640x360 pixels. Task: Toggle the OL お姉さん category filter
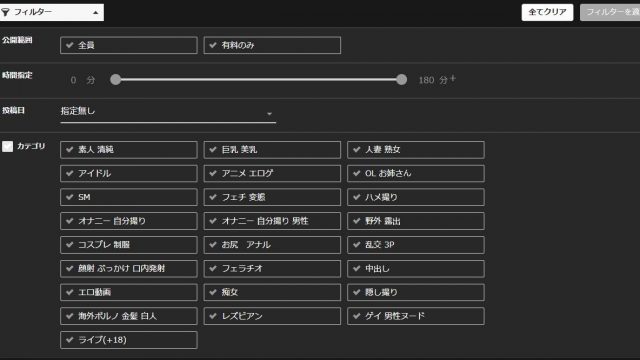(x=416, y=173)
